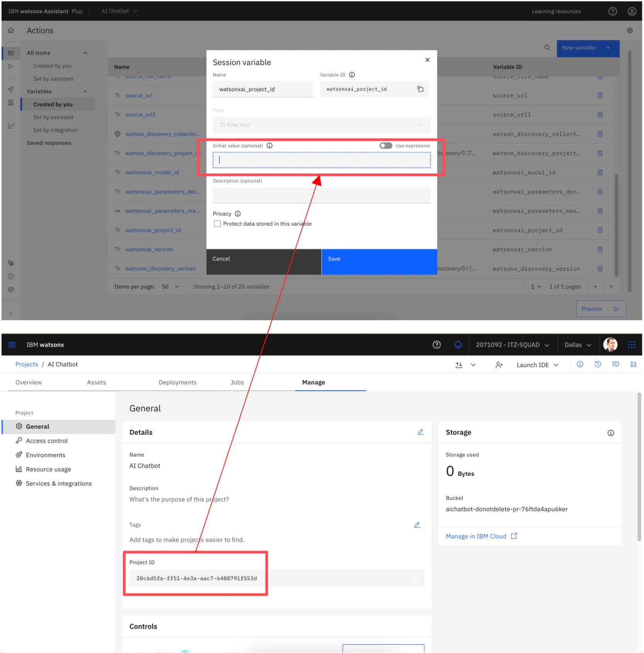Image resolution: width=644 pixels, height=653 pixels.
Task: Click the add collaborator icon in project toolbar
Action: click(499, 365)
